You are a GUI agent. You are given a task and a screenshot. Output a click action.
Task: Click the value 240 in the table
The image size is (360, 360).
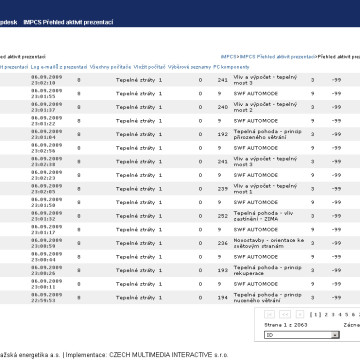223,107
